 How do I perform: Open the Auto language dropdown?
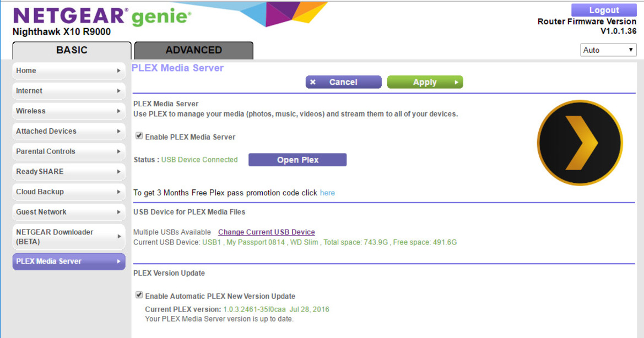(608, 50)
